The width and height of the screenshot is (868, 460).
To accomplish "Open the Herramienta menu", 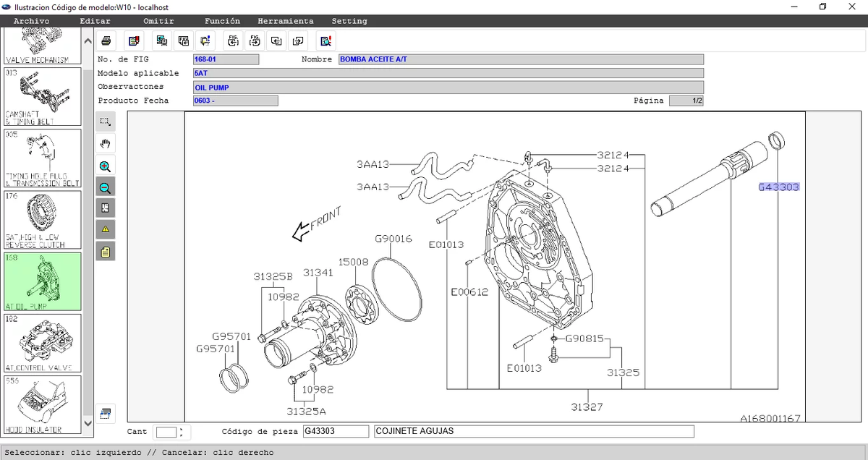I will point(286,21).
